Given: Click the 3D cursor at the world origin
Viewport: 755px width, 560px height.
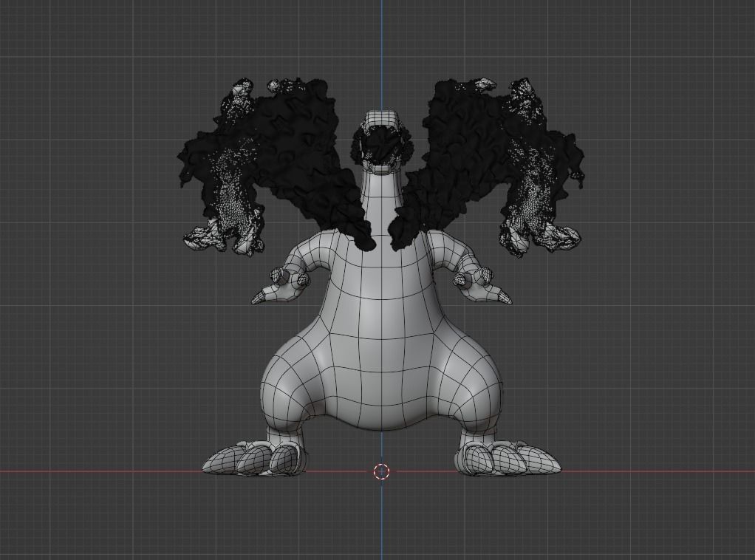Looking at the screenshot, I should point(381,471).
